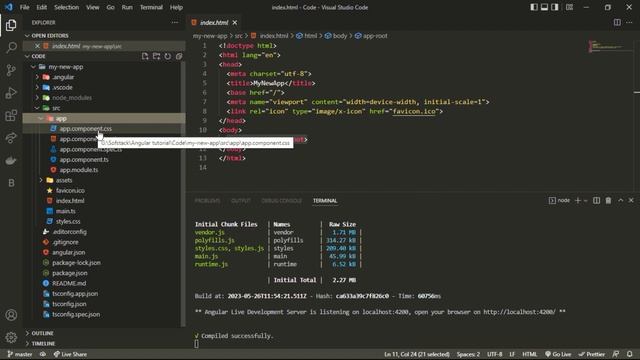Open notifications bell in status bar

630,354
